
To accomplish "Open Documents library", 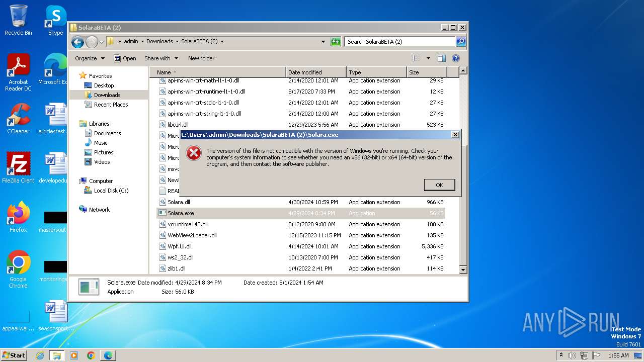I will tap(107, 133).
